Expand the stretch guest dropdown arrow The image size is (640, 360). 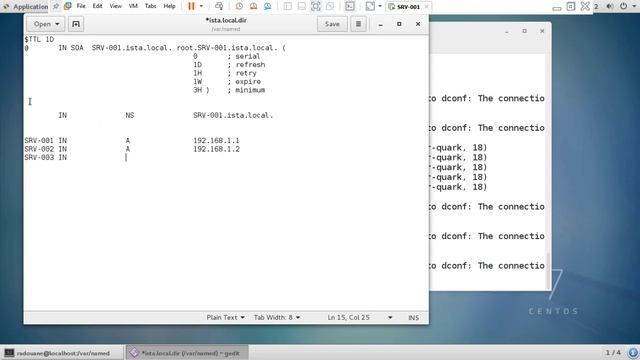[380, 6]
